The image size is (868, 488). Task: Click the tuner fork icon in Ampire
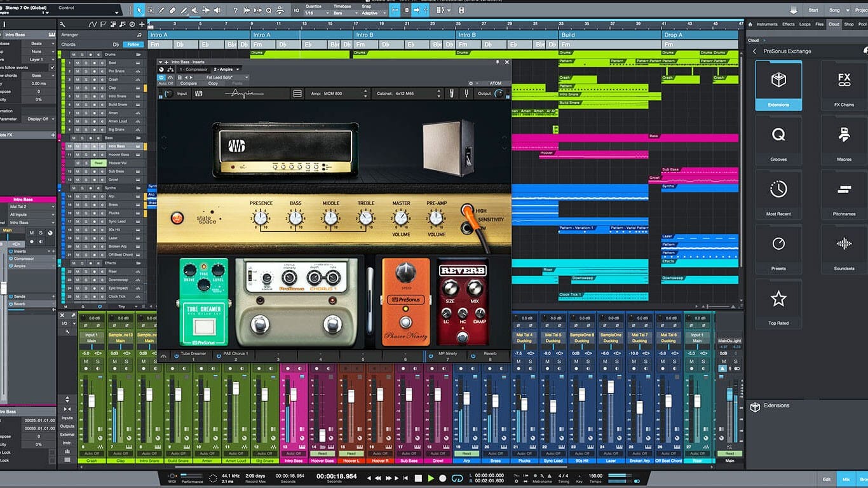(467, 93)
